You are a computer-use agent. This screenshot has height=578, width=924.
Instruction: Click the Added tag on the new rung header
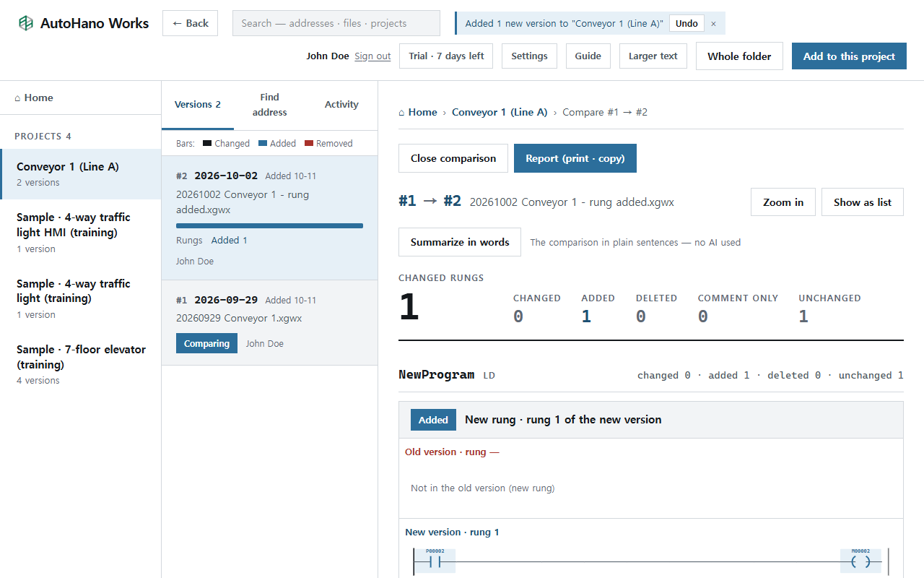433,420
